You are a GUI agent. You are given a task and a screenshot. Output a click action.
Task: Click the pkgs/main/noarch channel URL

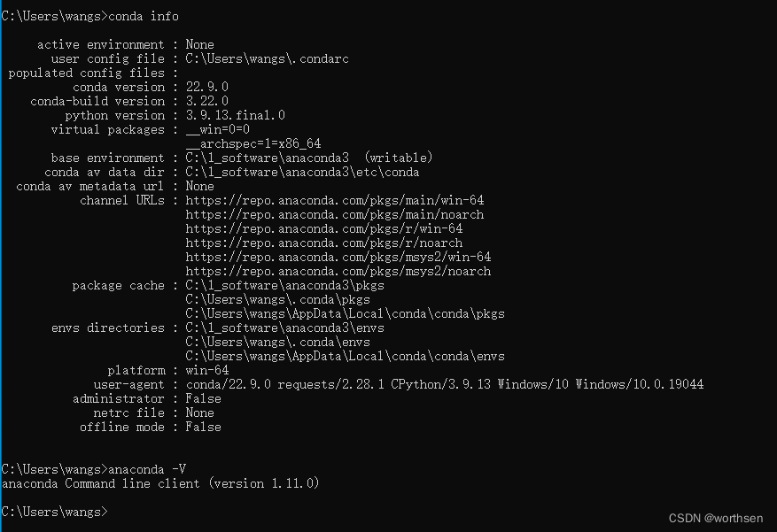(334, 215)
